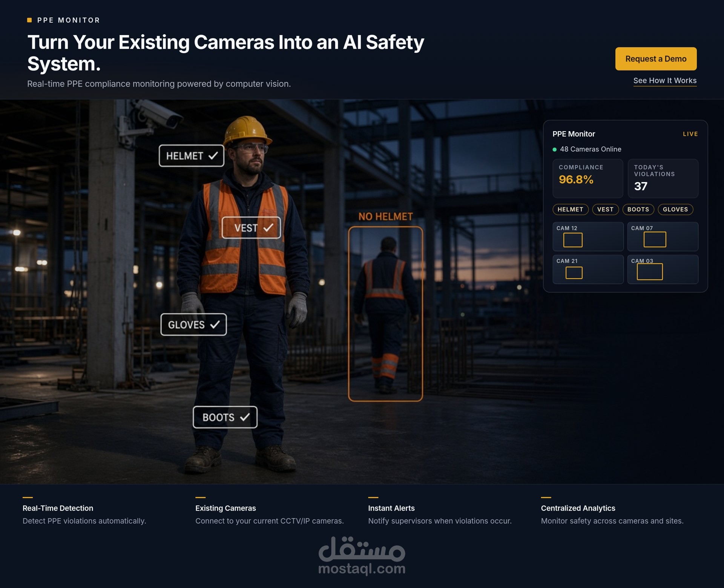Toggle the BOOTS filter pill
The width and height of the screenshot is (724, 588).
coord(638,209)
